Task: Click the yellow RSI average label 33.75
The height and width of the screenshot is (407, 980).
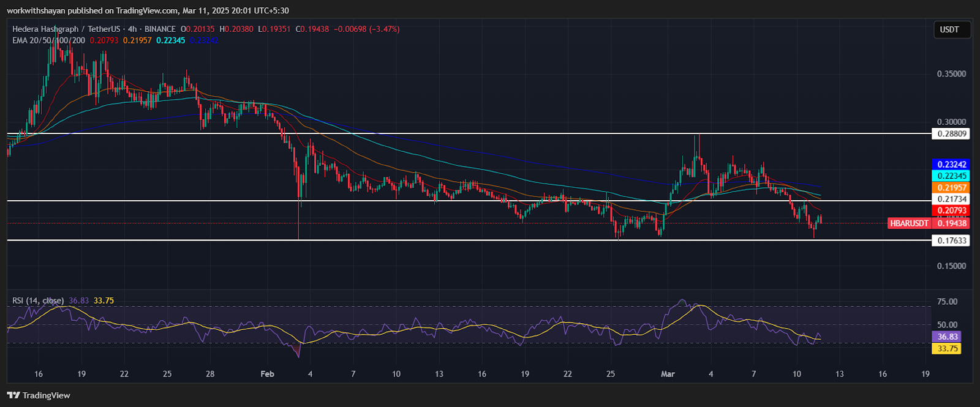Action: point(948,349)
